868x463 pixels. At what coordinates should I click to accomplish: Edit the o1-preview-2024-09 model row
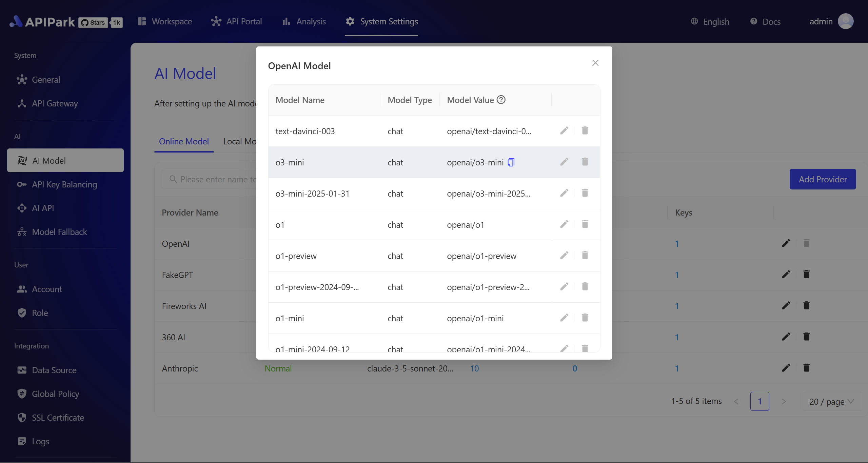click(564, 287)
